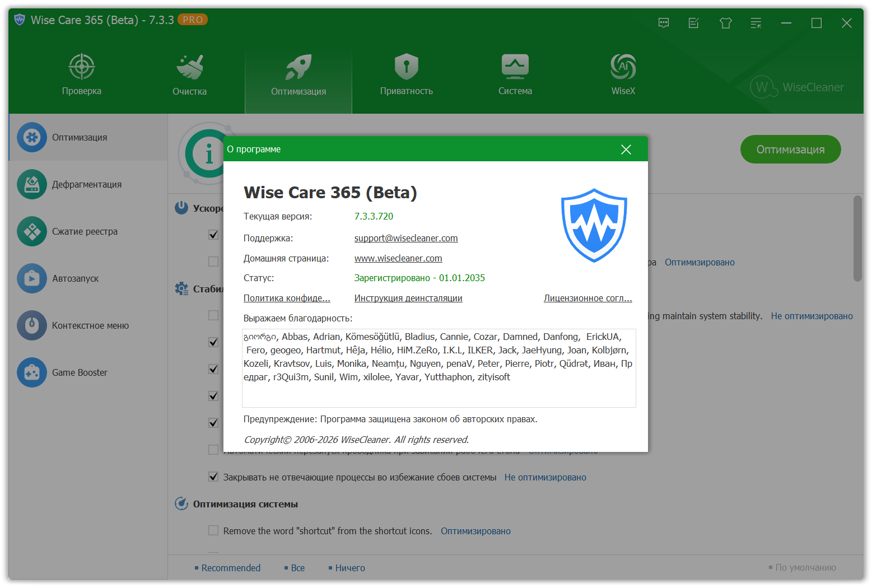Open the Проверка (PC Checkup) icon
The height and width of the screenshot is (588, 872).
point(82,67)
